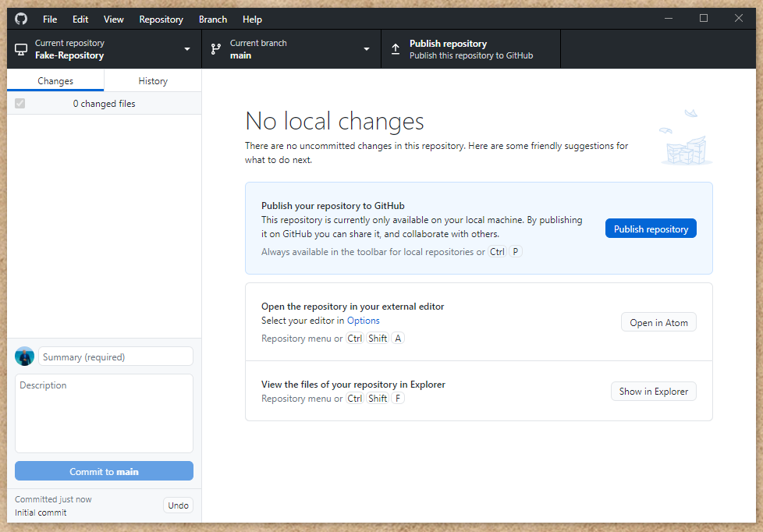Click 'Publish your repository to GitHub' heading
Image resolution: width=763 pixels, height=532 pixels.
pyautogui.click(x=333, y=205)
